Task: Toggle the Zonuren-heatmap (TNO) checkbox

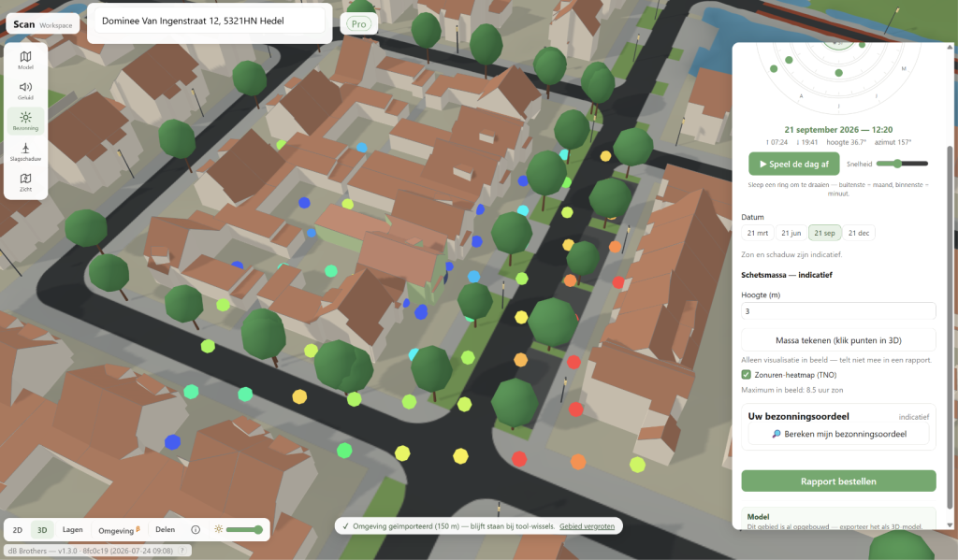Action: tap(746, 374)
